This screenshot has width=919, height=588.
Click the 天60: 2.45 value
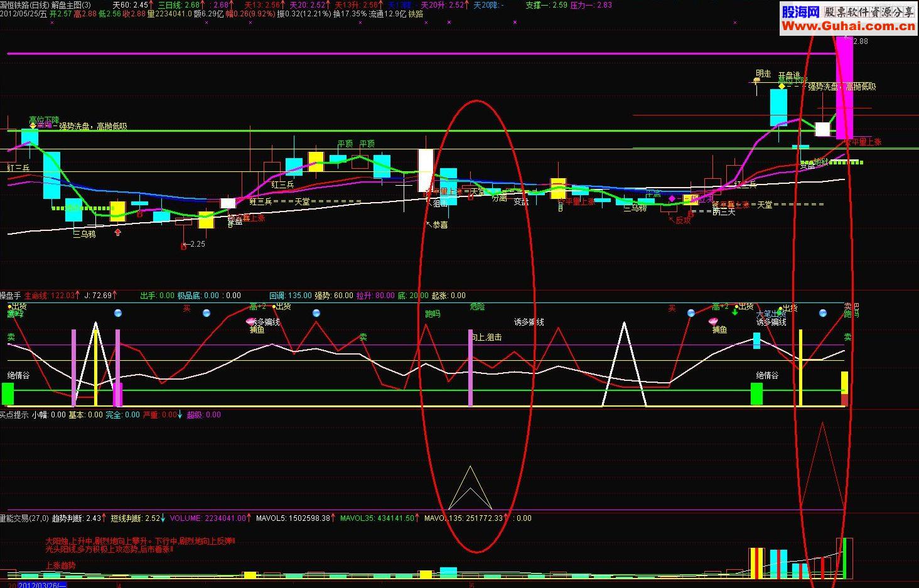coord(130,5)
